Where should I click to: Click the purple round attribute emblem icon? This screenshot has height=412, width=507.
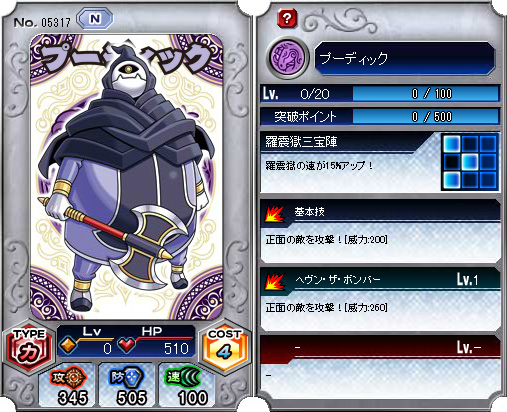click(x=288, y=57)
